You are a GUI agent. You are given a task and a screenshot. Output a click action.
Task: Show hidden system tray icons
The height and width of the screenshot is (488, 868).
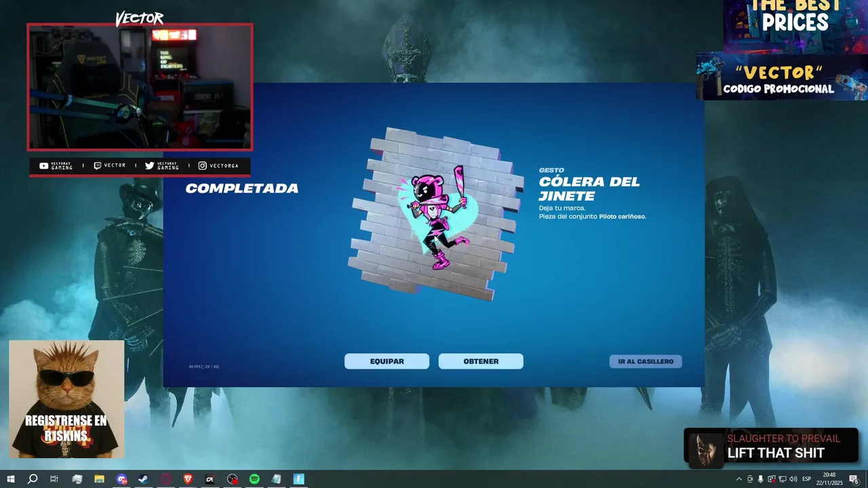tap(738, 479)
